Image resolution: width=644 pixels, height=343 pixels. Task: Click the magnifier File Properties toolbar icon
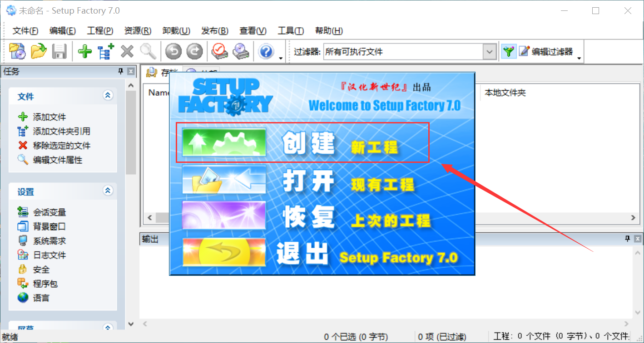point(148,51)
